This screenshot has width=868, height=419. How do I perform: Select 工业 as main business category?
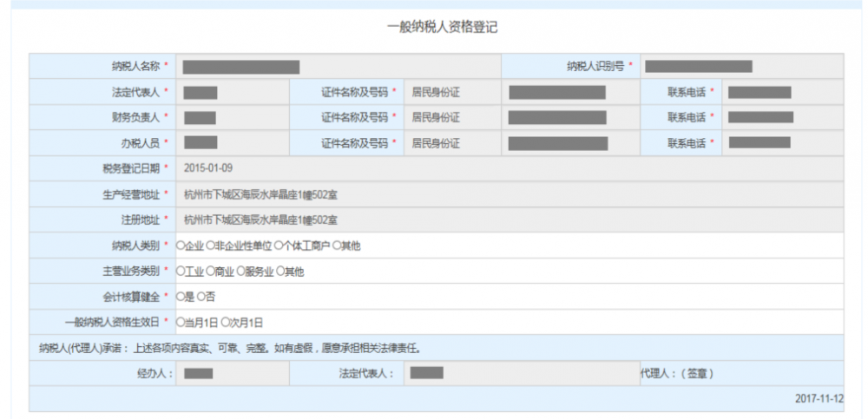click(181, 272)
